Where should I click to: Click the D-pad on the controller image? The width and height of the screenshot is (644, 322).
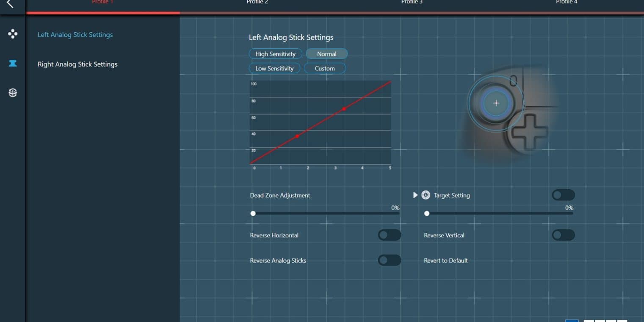click(x=529, y=132)
